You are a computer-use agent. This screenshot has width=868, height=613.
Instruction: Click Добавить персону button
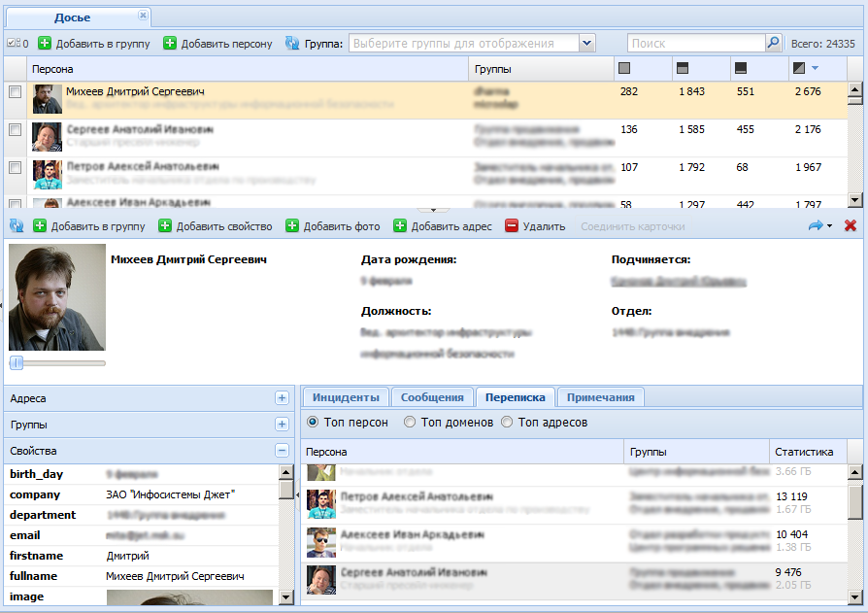[x=218, y=43]
